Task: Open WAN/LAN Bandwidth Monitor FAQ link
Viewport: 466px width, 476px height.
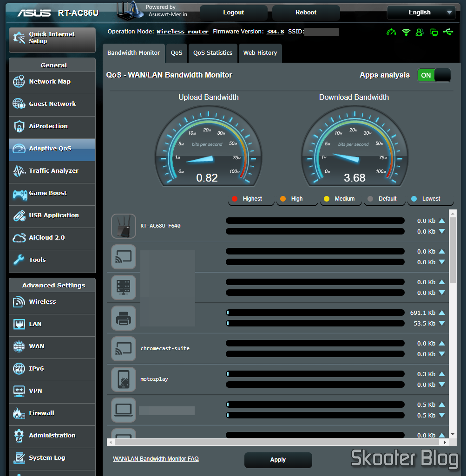Action: pos(156,459)
